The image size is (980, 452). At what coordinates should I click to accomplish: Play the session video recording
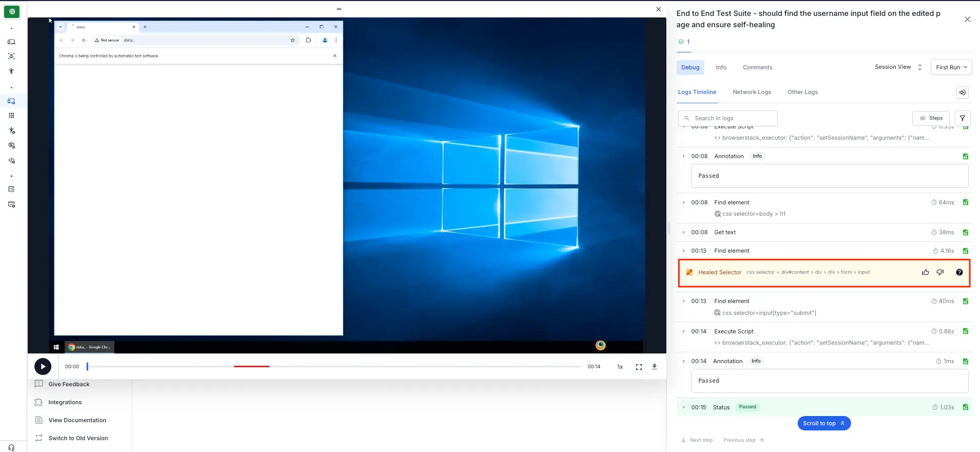(x=43, y=366)
